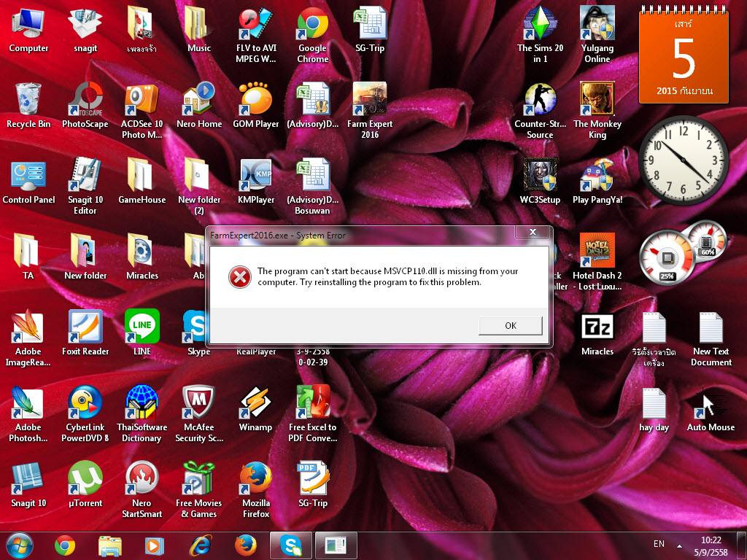Viewport: 747px width, 560px height.
Task: Click the Skype taskbar button
Action: tap(290, 545)
